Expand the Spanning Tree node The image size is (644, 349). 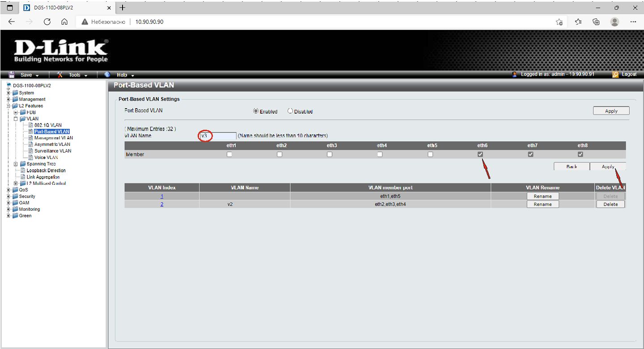pyautogui.click(x=16, y=164)
